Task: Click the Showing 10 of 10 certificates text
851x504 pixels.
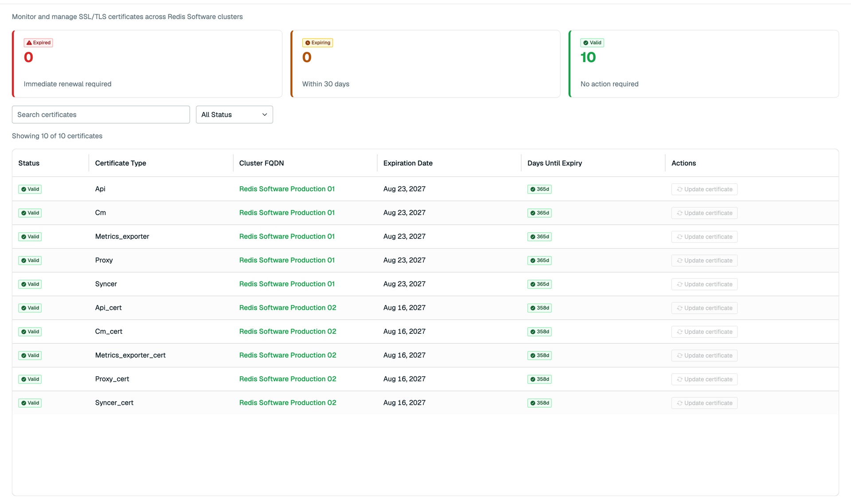Action: (x=57, y=136)
